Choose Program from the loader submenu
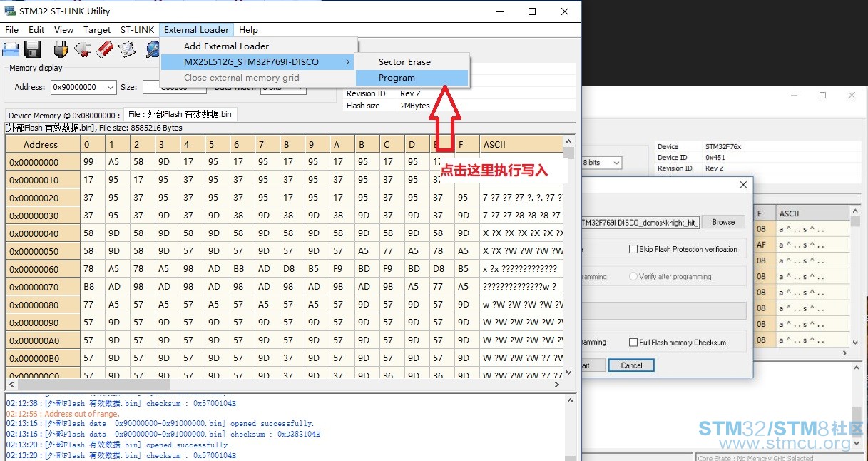The image size is (868, 461). point(412,78)
